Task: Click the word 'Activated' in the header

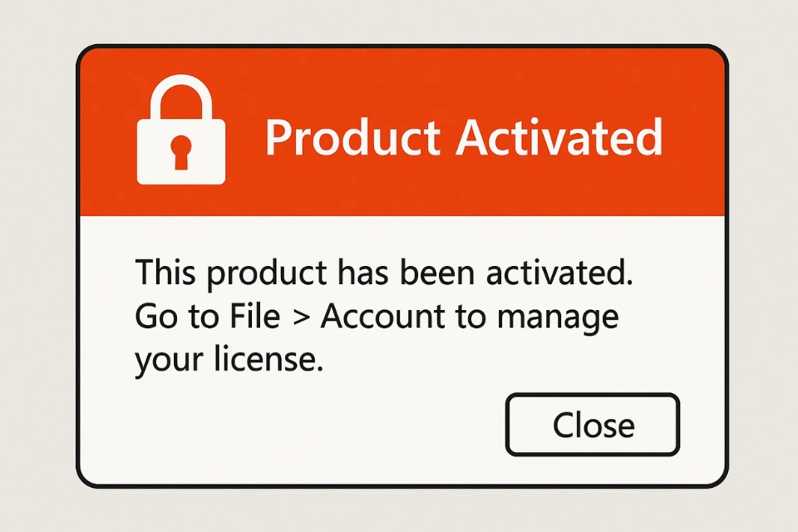Action: [x=559, y=137]
